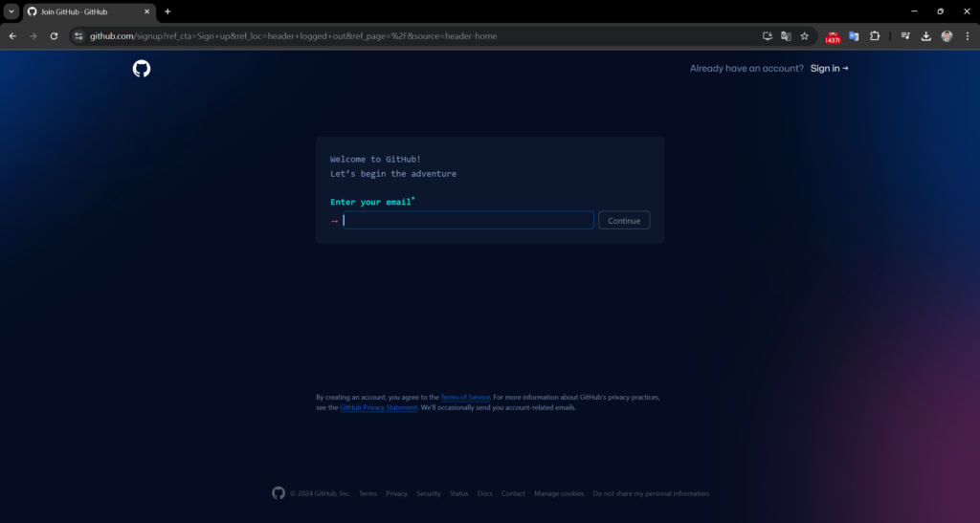This screenshot has width=980, height=523.
Task: Open the footer Security link
Action: [428, 493]
